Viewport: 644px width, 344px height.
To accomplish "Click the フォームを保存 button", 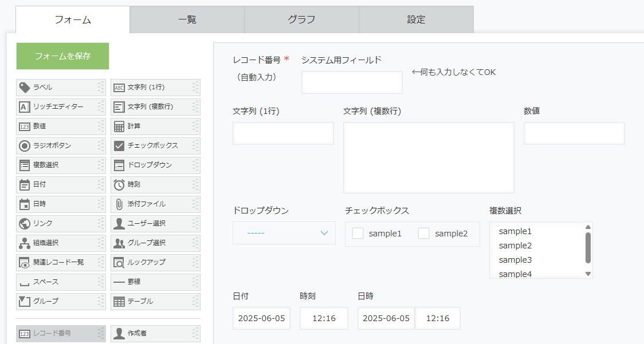I will [x=63, y=56].
